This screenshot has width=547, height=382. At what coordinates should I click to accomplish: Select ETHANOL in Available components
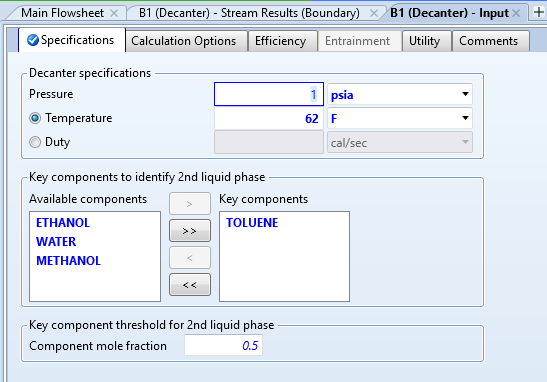click(63, 223)
